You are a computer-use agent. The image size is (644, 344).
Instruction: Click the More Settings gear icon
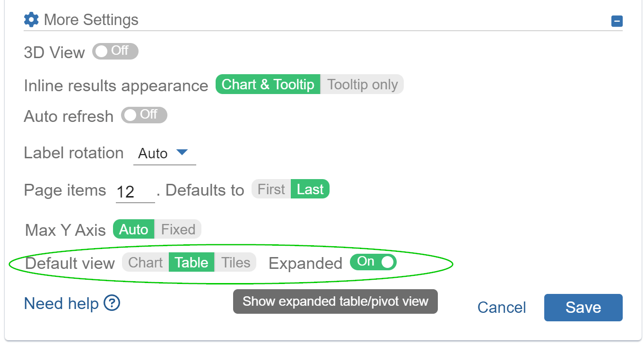[31, 19]
